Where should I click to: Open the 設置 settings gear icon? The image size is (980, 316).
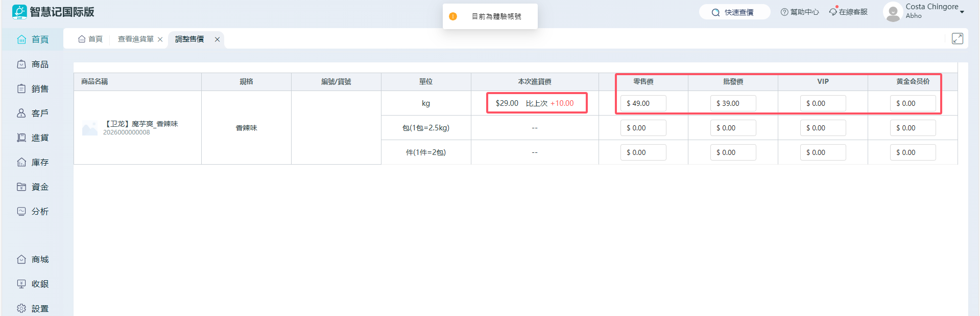coord(21,308)
